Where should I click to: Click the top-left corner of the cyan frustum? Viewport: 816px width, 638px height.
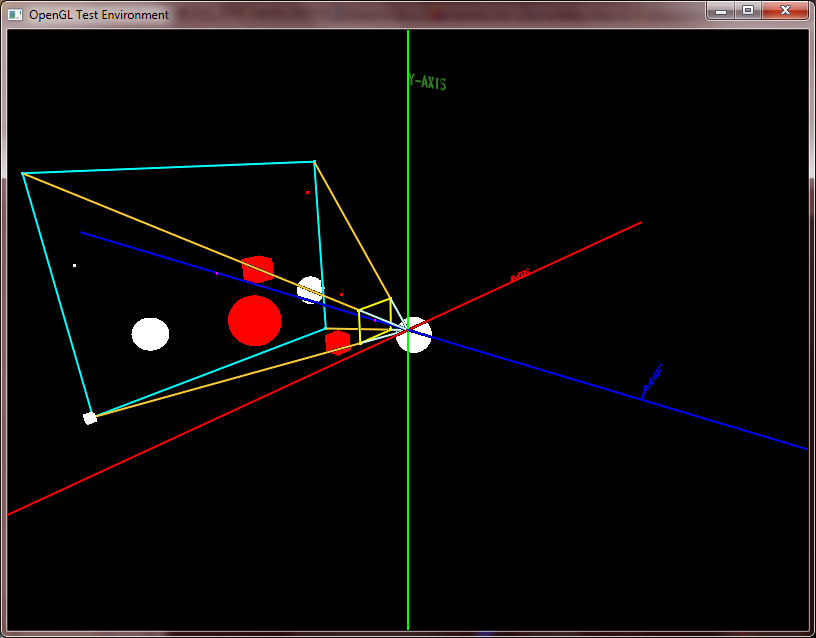point(23,172)
